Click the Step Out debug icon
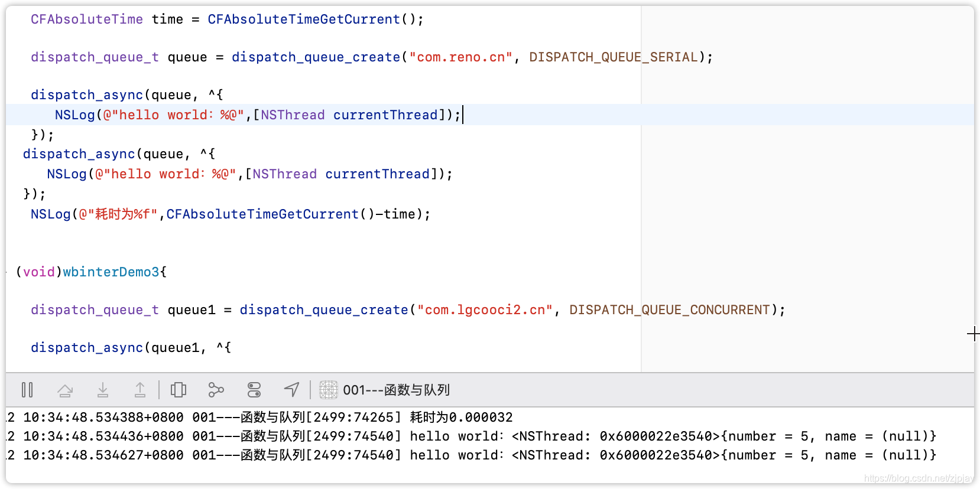This screenshot has width=980, height=489. (x=140, y=390)
